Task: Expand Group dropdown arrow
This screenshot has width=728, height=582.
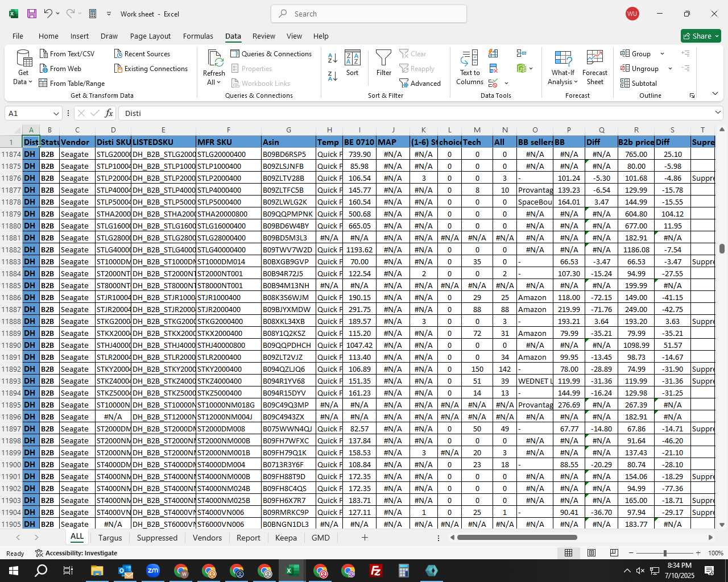Action: point(662,54)
